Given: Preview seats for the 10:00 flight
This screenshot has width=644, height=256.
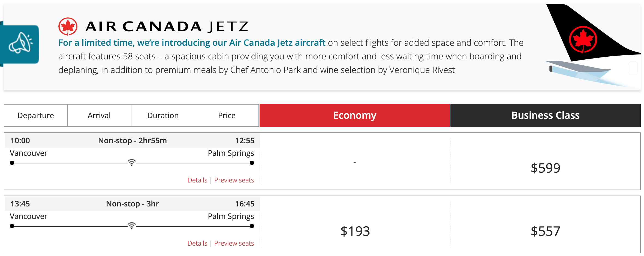Looking at the screenshot, I should tap(234, 180).
